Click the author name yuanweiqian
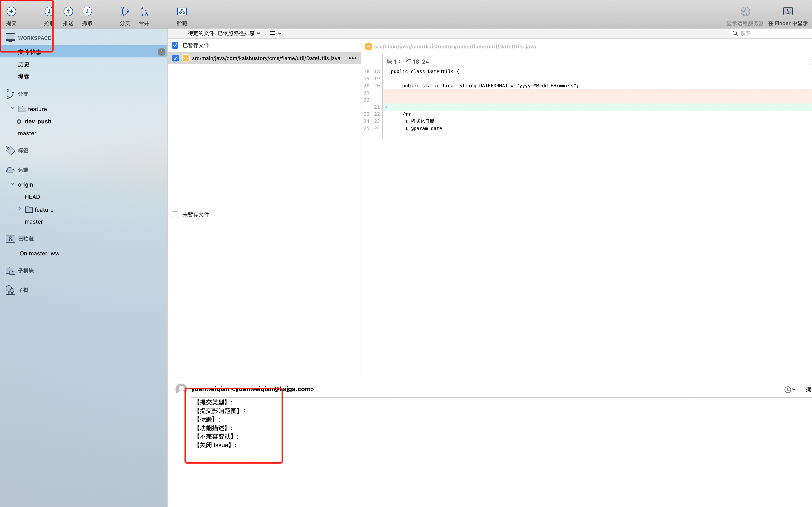Image resolution: width=812 pixels, height=507 pixels. 210,389
